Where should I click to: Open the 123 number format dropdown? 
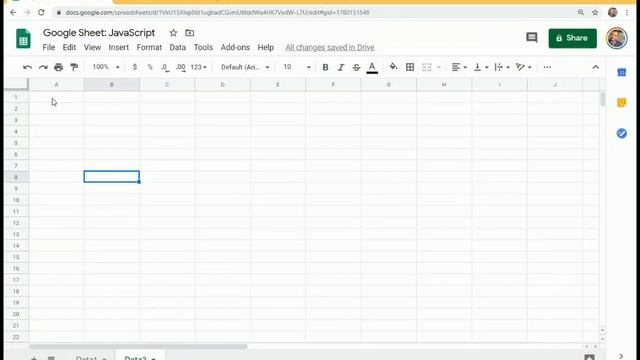tap(199, 67)
